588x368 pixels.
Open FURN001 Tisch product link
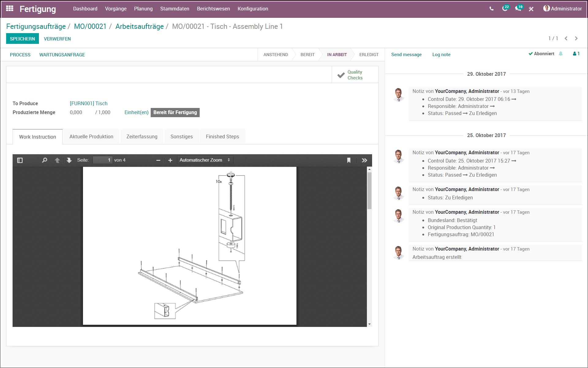(89, 103)
